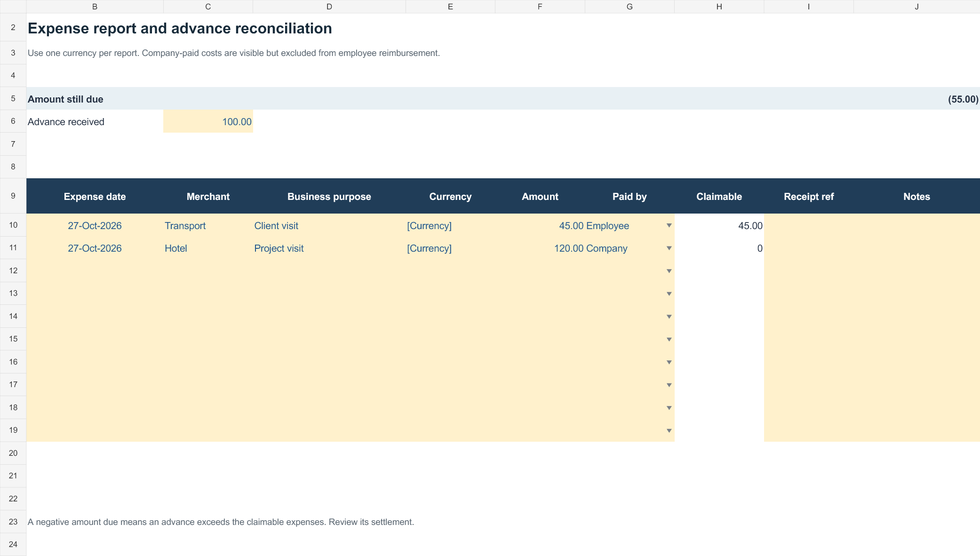The height and width of the screenshot is (556, 980).
Task: Select column F header
Action: (540, 7)
